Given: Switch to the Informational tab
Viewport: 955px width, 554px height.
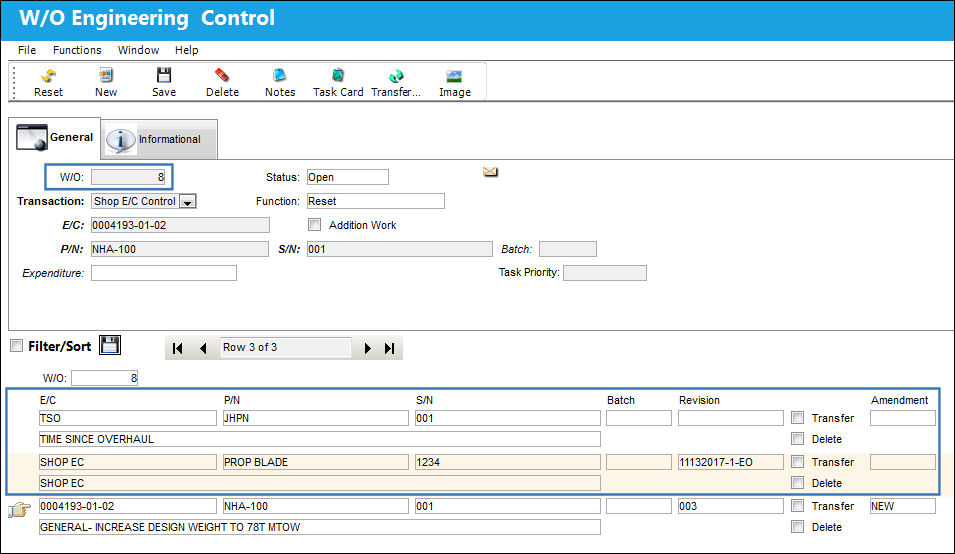Looking at the screenshot, I should [x=159, y=139].
